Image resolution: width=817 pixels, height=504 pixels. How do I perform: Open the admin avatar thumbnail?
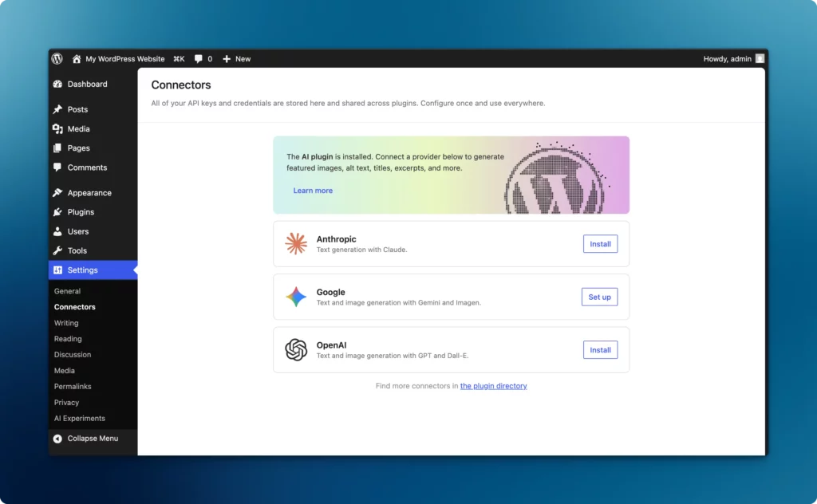pyautogui.click(x=760, y=59)
